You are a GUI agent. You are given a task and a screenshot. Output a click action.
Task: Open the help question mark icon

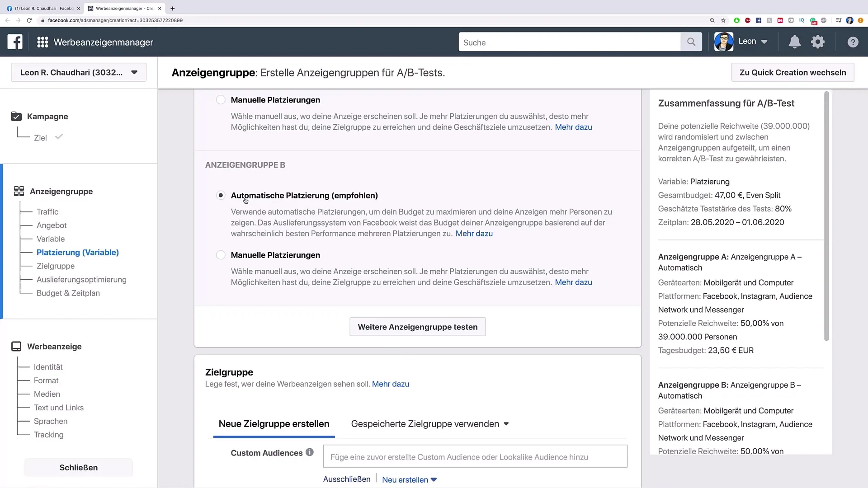[853, 42]
